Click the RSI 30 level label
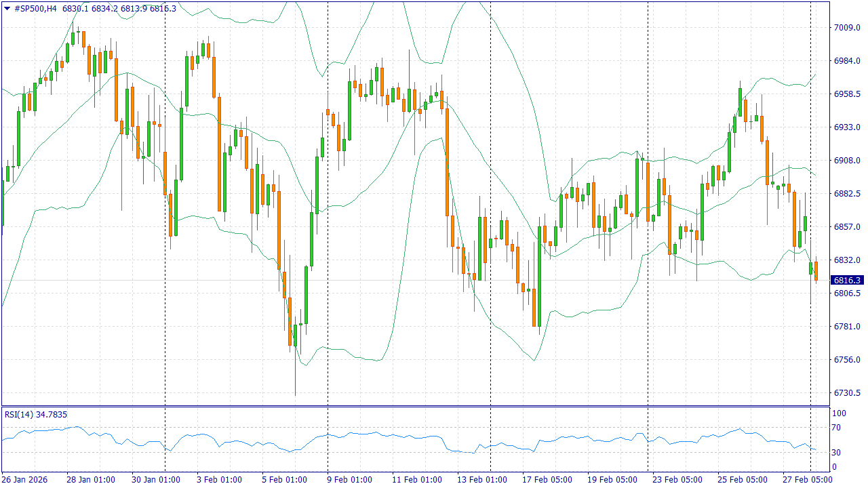The image size is (868, 488). click(x=836, y=453)
